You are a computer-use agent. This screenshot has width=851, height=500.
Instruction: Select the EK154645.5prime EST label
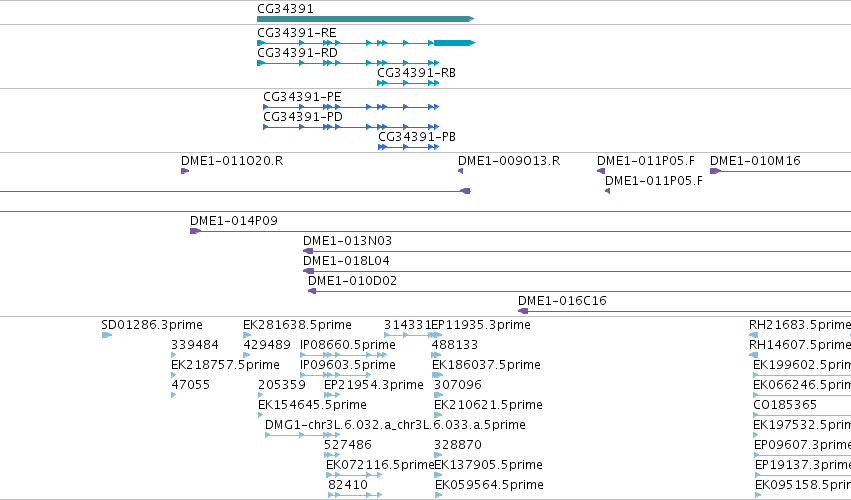(x=312, y=406)
